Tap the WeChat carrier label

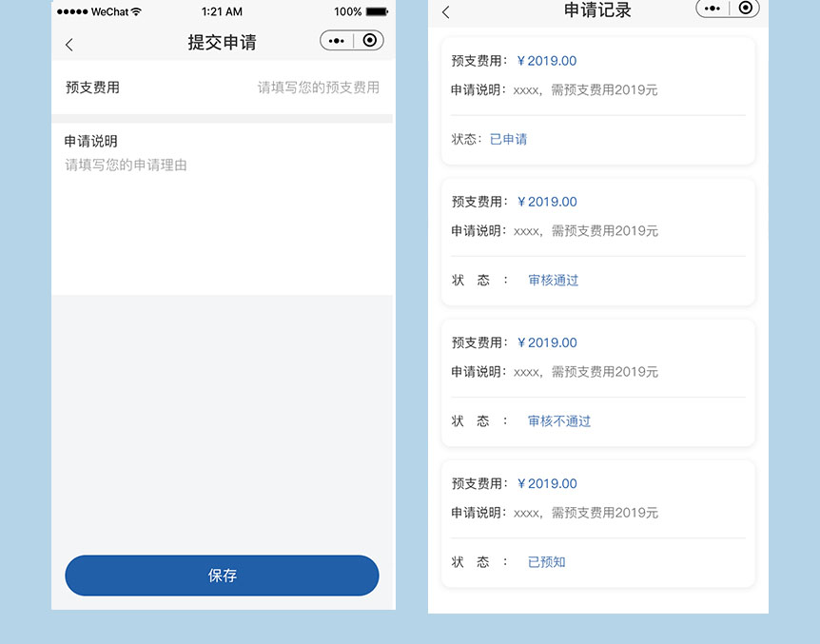[109, 11]
